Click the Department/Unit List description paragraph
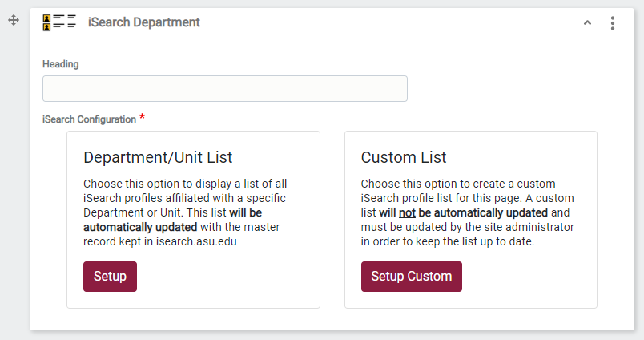644x340 pixels. click(x=185, y=212)
